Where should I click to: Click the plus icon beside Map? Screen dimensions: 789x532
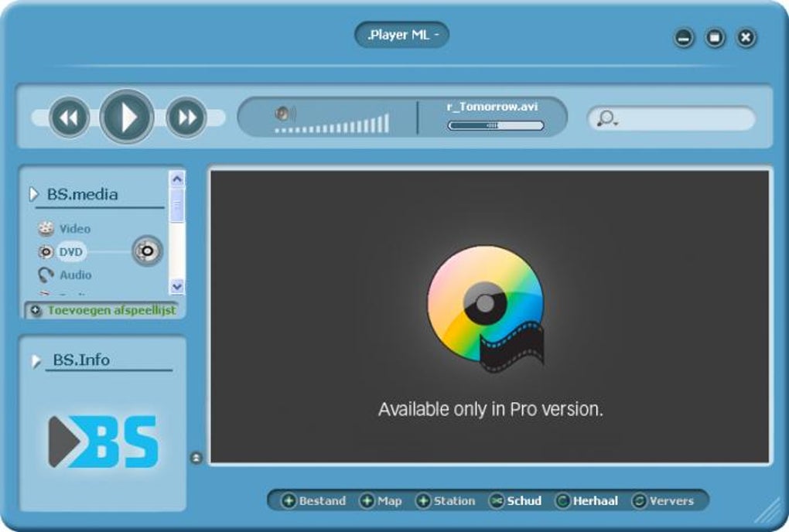(x=367, y=501)
